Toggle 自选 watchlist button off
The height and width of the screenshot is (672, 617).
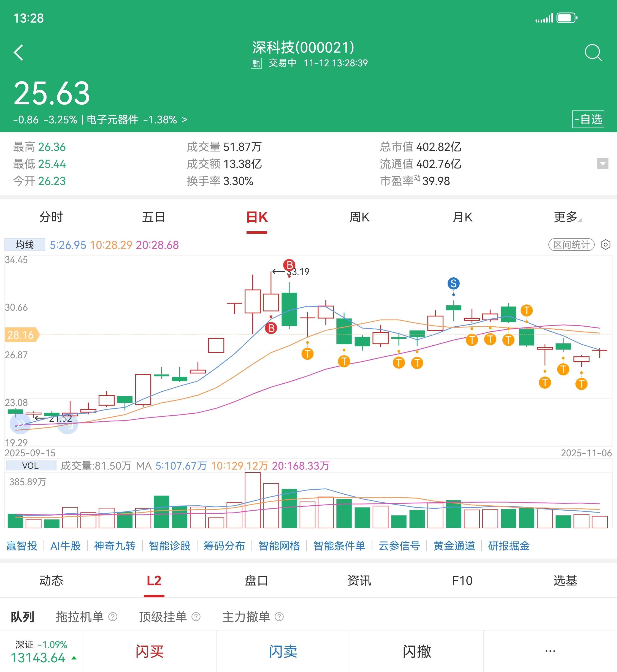[588, 119]
